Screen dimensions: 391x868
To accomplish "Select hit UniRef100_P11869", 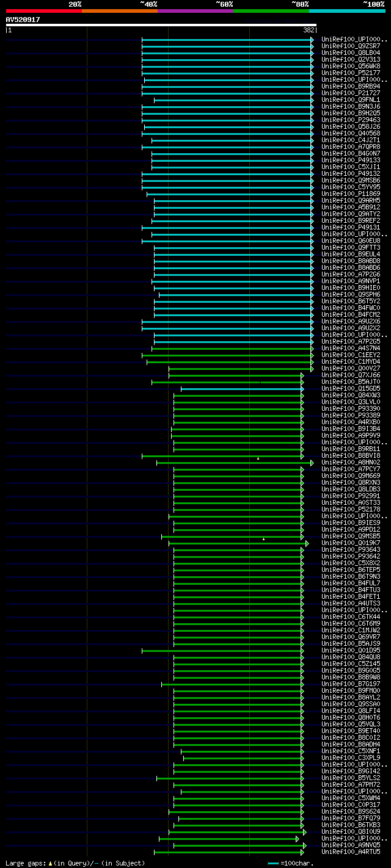I will coord(351,194).
